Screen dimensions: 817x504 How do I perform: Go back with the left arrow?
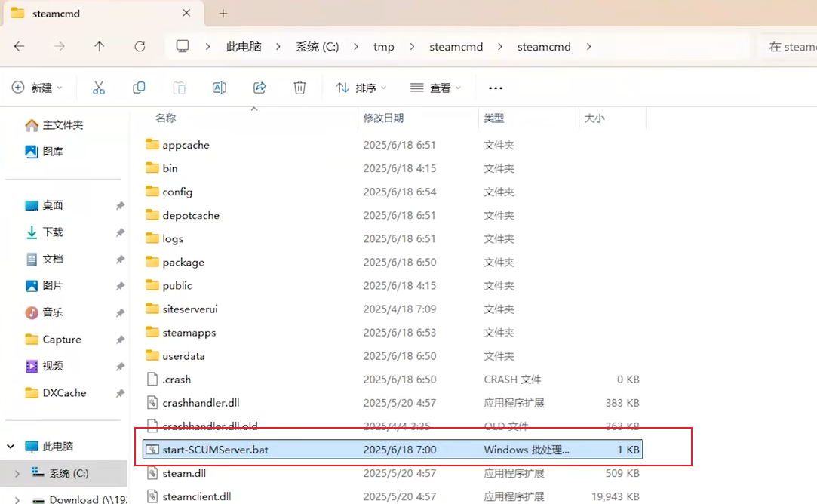[x=20, y=46]
